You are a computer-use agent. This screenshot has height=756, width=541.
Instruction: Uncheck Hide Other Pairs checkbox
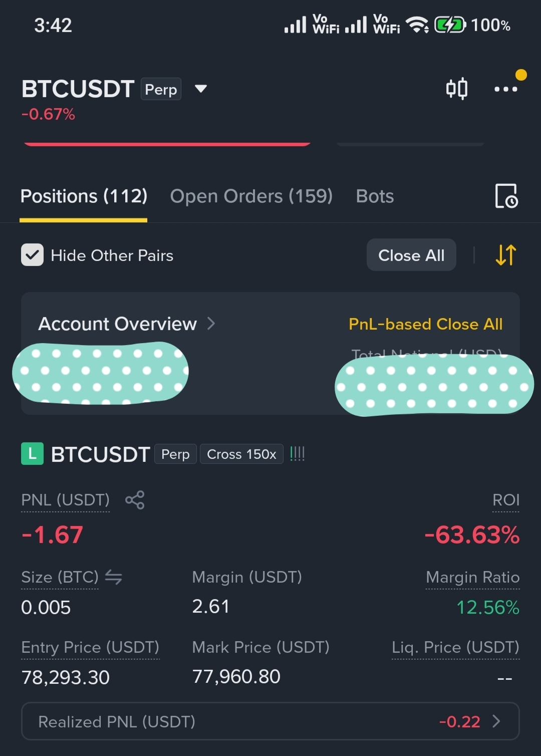click(x=32, y=255)
